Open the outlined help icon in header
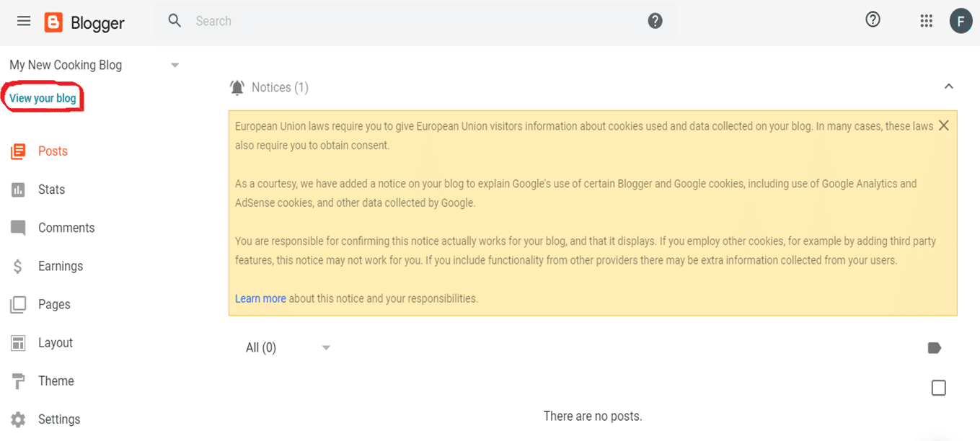980x441 pixels. 873,20
